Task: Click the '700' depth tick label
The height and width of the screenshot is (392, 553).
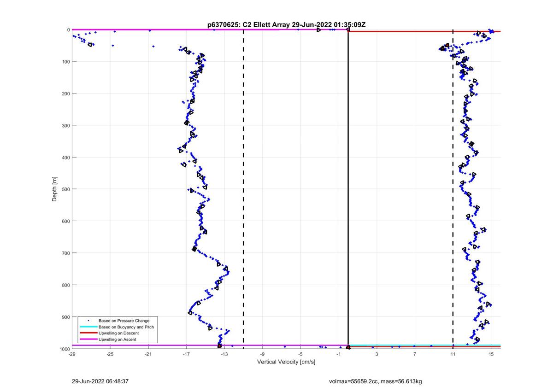Action: (65, 253)
